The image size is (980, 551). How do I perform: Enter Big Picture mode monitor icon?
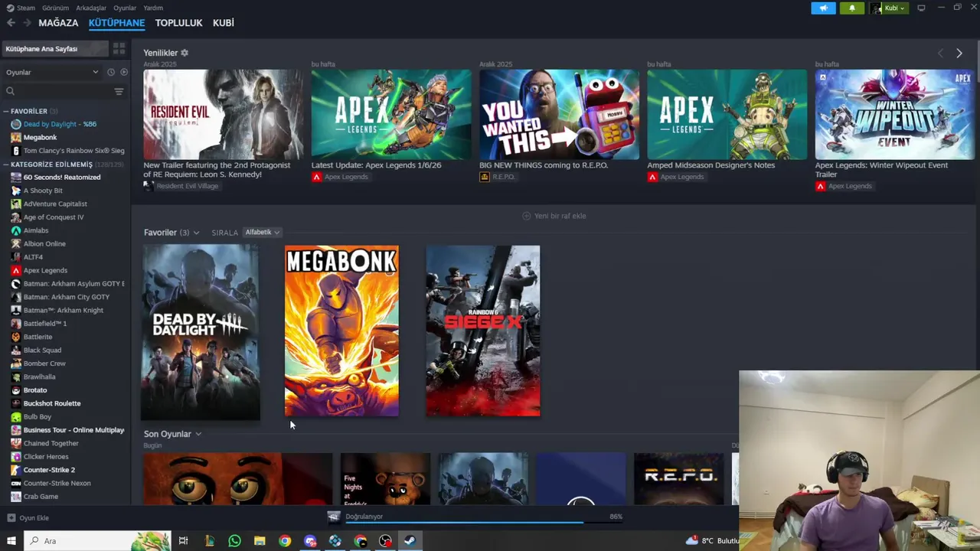(921, 8)
